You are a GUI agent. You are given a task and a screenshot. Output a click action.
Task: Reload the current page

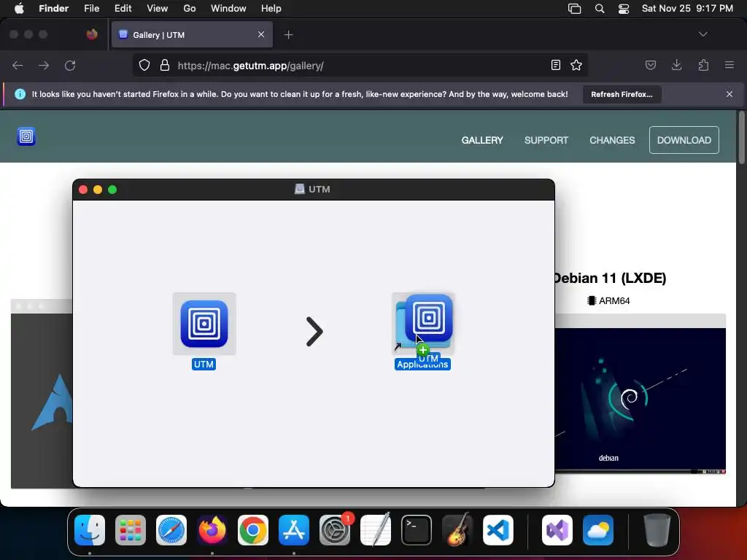point(70,65)
